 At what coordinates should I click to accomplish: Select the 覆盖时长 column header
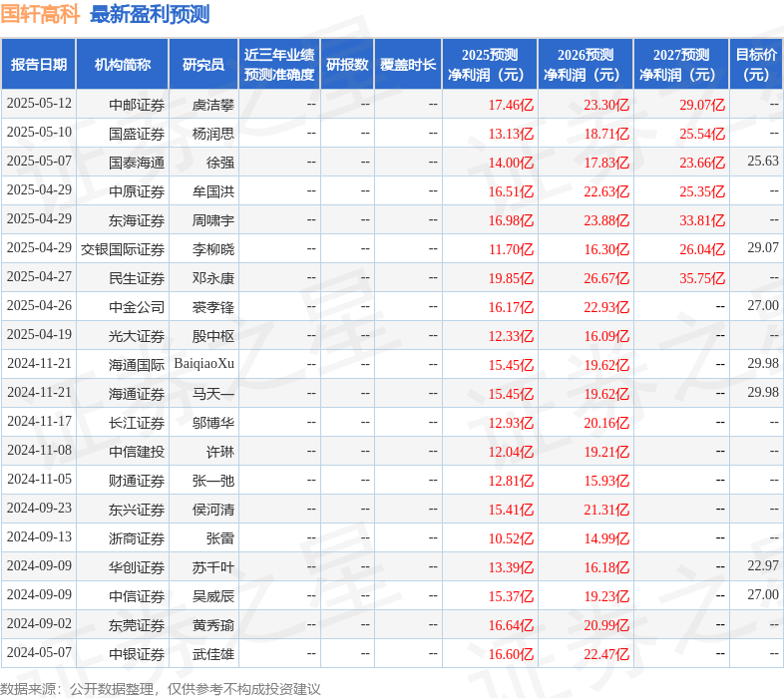click(x=408, y=65)
